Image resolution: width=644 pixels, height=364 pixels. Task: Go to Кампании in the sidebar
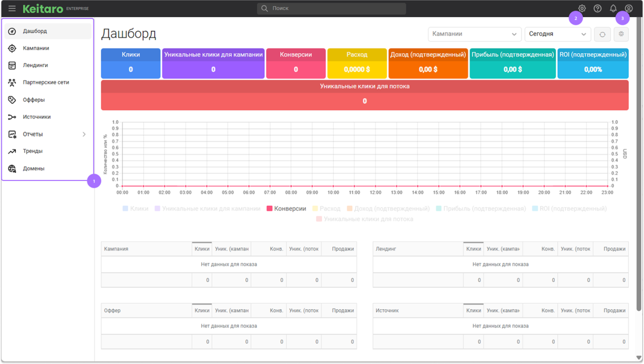point(36,48)
